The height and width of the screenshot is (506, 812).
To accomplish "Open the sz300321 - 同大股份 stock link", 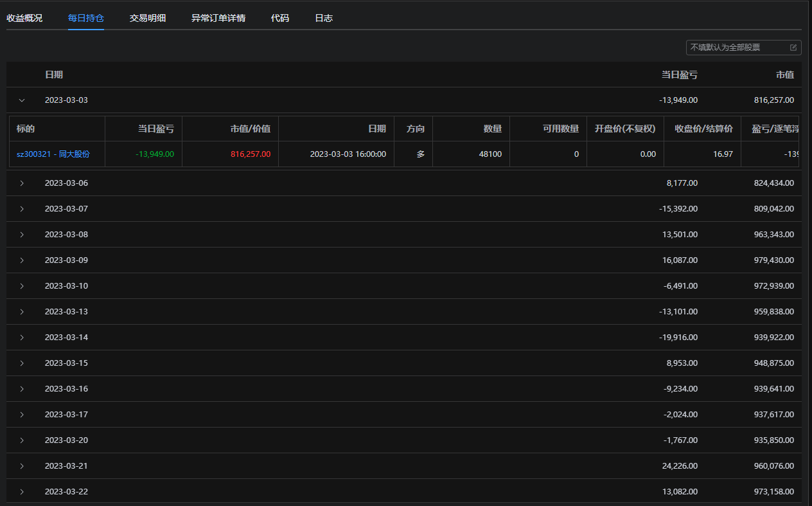I will tap(53, 154).
